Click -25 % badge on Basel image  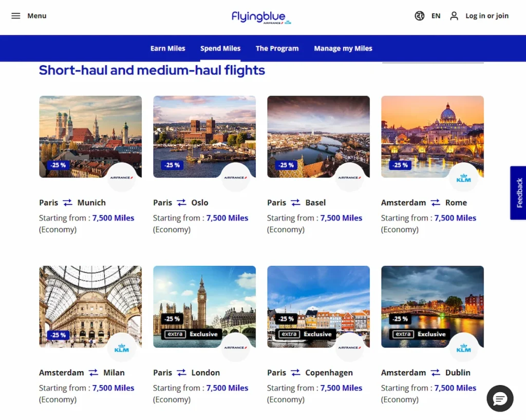pyautogui.click(x=286, y=165)
